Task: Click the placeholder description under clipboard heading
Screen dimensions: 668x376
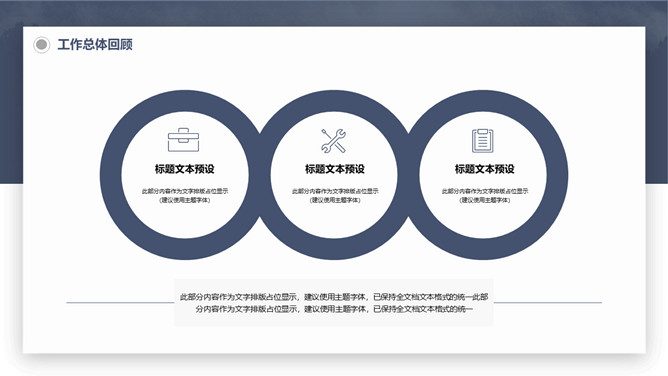Action: click(x=485, y=195)
